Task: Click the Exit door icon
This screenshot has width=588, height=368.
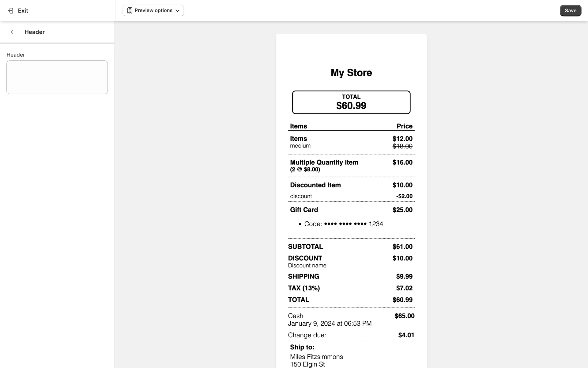Action: point(11,11)
